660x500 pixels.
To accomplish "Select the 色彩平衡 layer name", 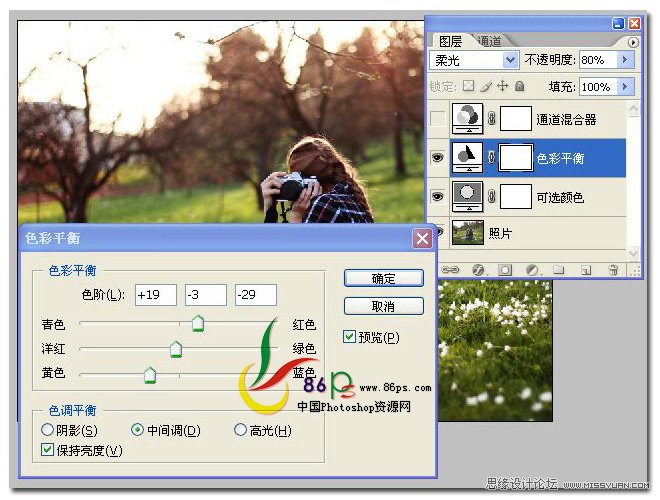I will point(560,158).
